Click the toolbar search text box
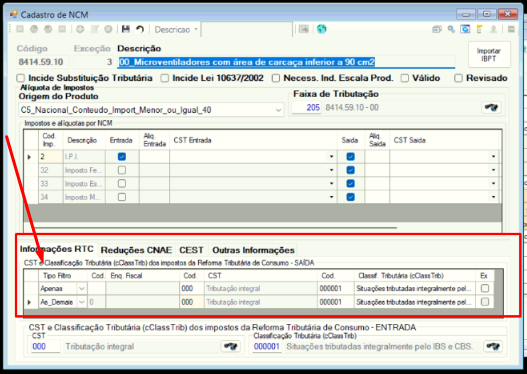Screen dimensions: 527x374 (x=247, y=30)
